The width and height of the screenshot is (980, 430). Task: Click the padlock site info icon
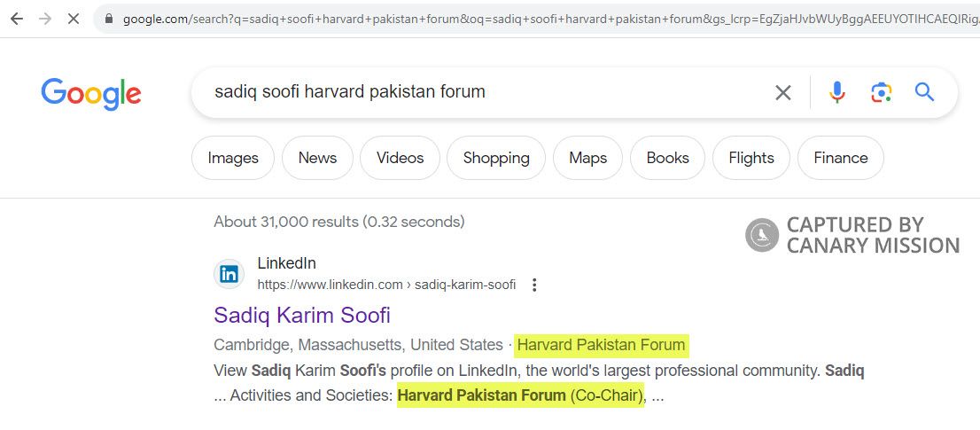pyautogui.click(x=109, y=18)
